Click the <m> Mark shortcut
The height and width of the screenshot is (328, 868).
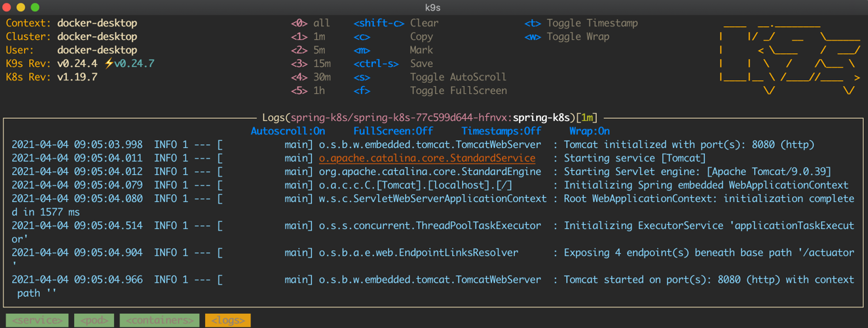pyautogui.click(x=393, y=51)
